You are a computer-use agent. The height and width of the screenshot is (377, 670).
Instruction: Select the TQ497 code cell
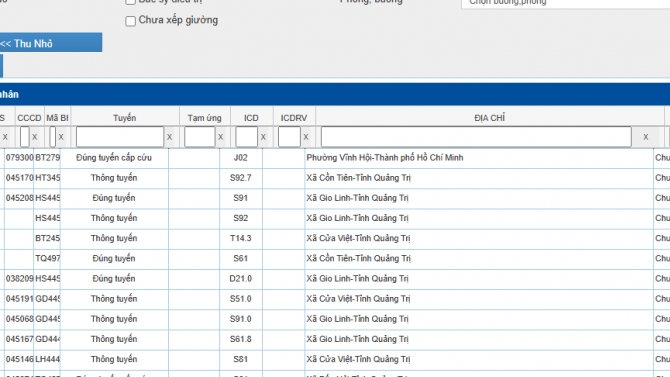[47, 258]
